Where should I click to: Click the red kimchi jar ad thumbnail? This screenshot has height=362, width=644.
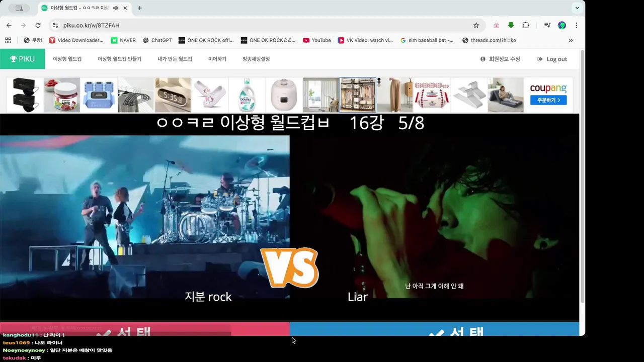[x=62, y=95]
